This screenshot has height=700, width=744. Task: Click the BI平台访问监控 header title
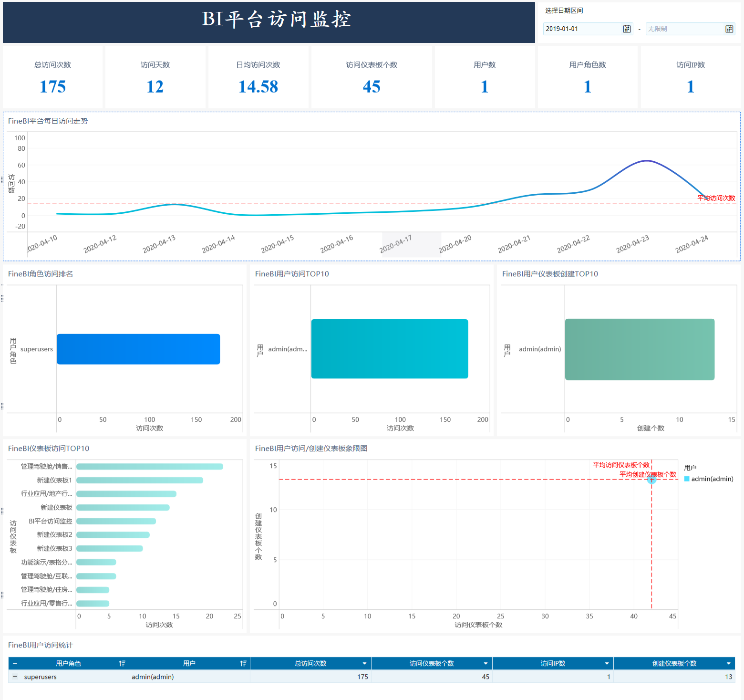point(277,20)
